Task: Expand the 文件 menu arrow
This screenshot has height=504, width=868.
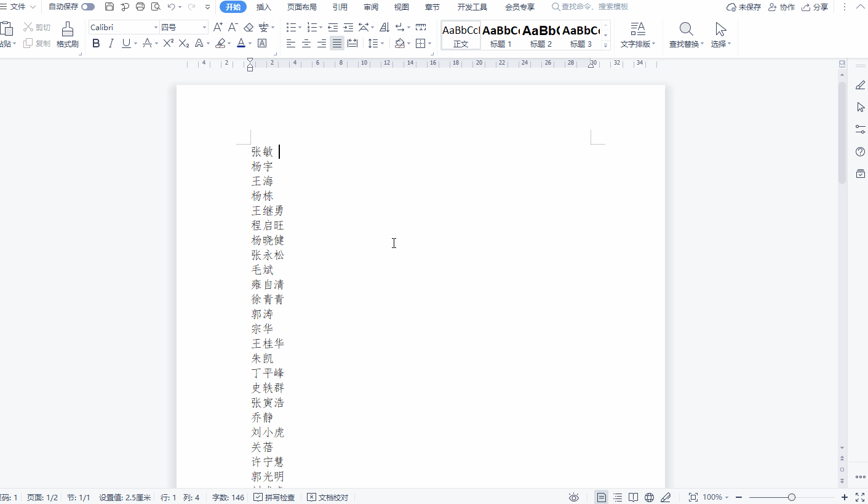Action: [x=33, y=7]
